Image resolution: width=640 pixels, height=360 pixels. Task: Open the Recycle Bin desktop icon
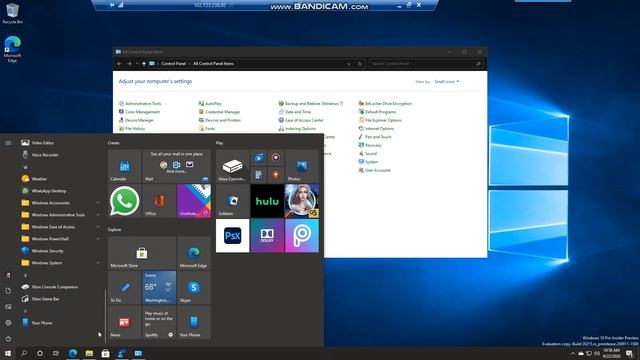(12, 13)
